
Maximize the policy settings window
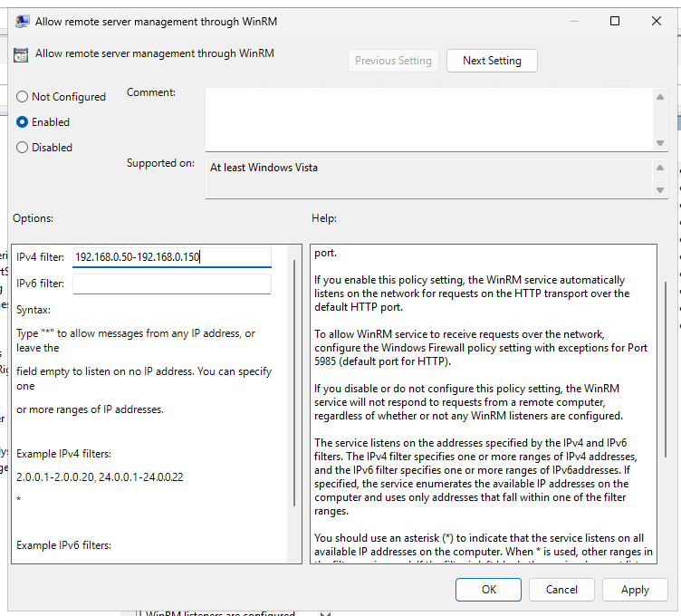pyautogui.click(x=615, y=21)
